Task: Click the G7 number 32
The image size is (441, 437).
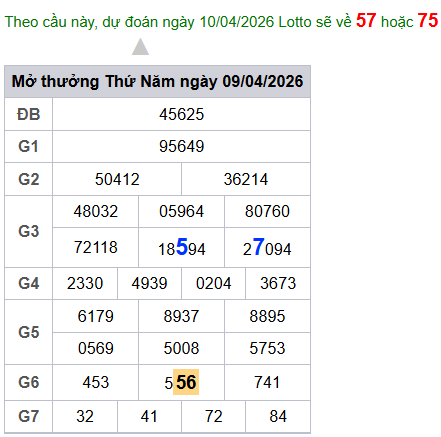Action: tap(85, 416)
